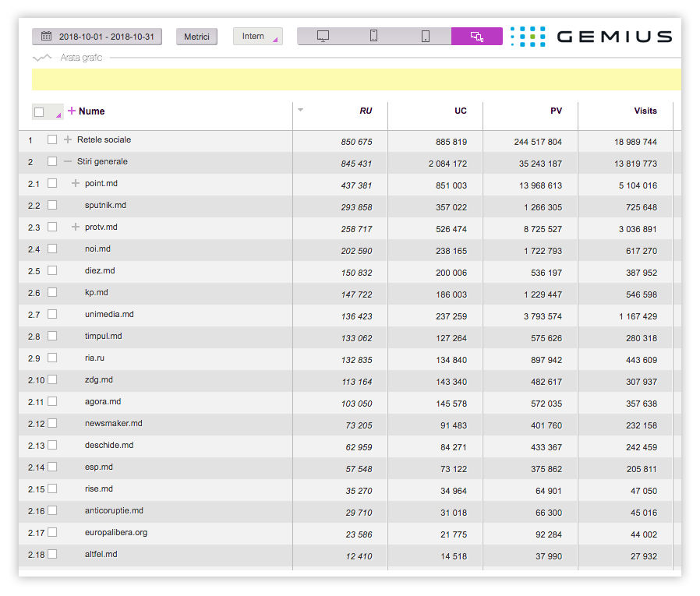Sort by the UC column header
The image size is (700, 596).
click(x=461, y=111)
